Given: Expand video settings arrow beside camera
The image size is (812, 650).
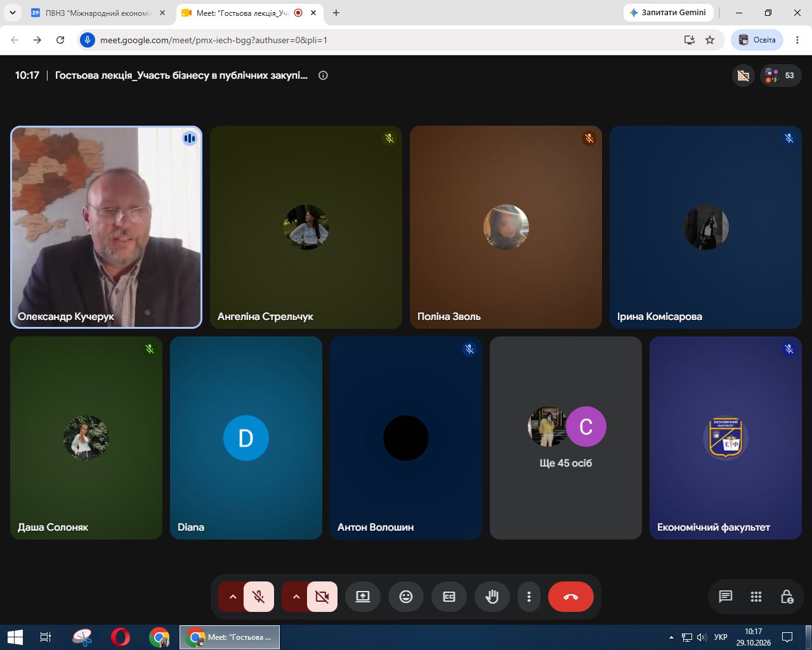Looking at the screenshot, I should click(296, 597).
